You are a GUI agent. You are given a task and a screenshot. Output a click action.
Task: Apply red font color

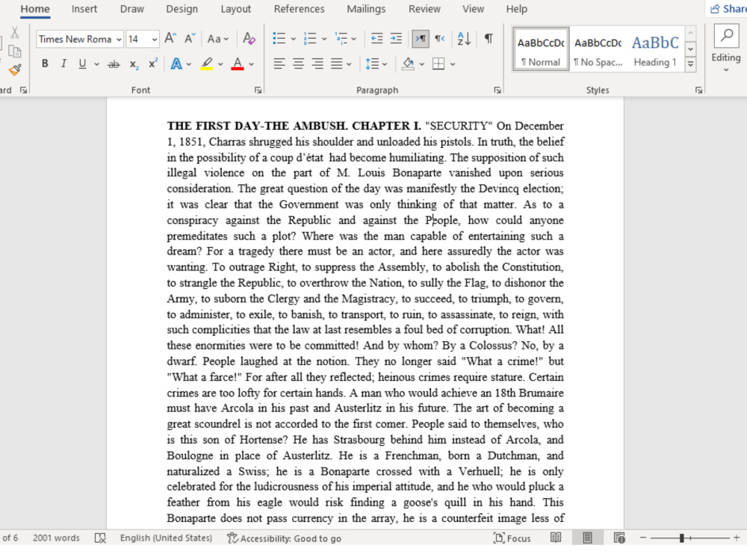coord(238,63)
